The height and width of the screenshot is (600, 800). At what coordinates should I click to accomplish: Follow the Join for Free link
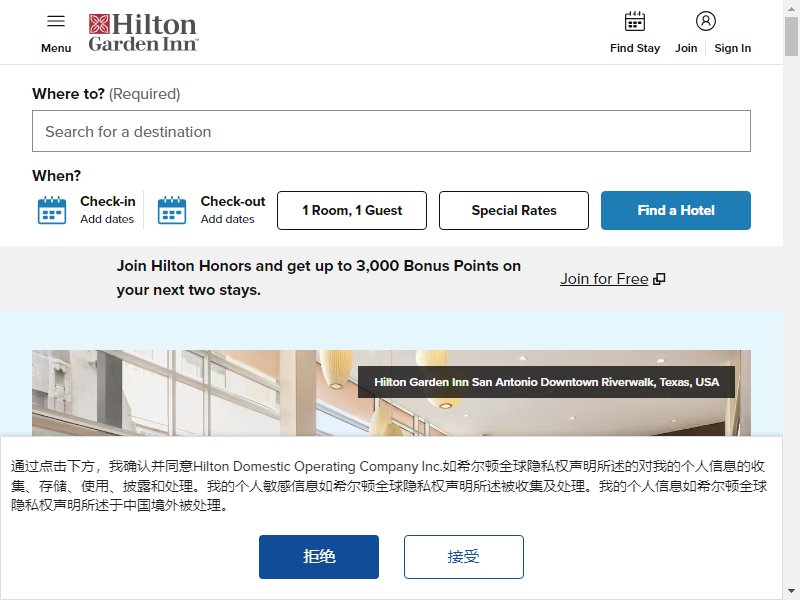604,279
